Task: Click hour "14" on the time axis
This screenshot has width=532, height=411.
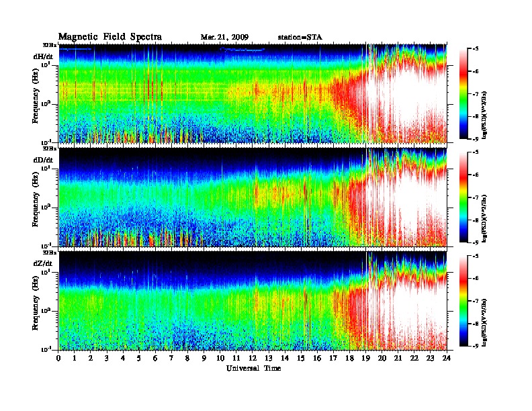Action: coord(285,359)
